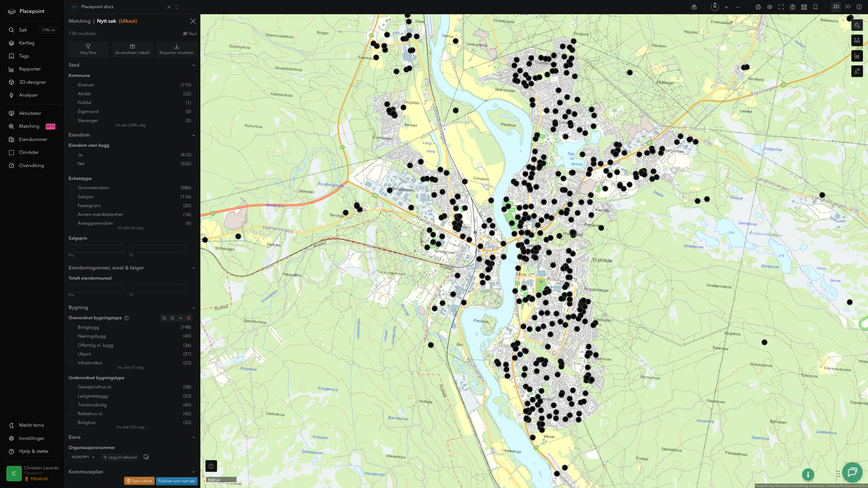Viewport: 868px width, 488px height.
Task: Activate the map select-by-click tool
Action: click(857, 25)
